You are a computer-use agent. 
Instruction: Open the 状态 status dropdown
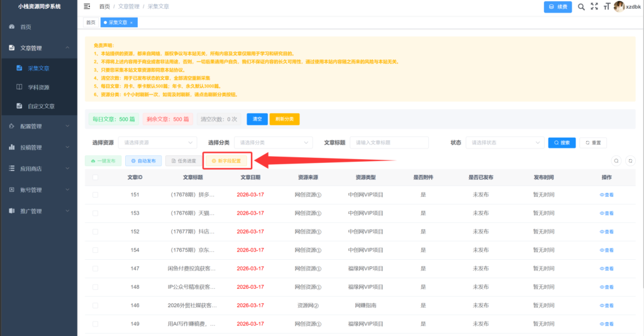[x=505, y=143]
